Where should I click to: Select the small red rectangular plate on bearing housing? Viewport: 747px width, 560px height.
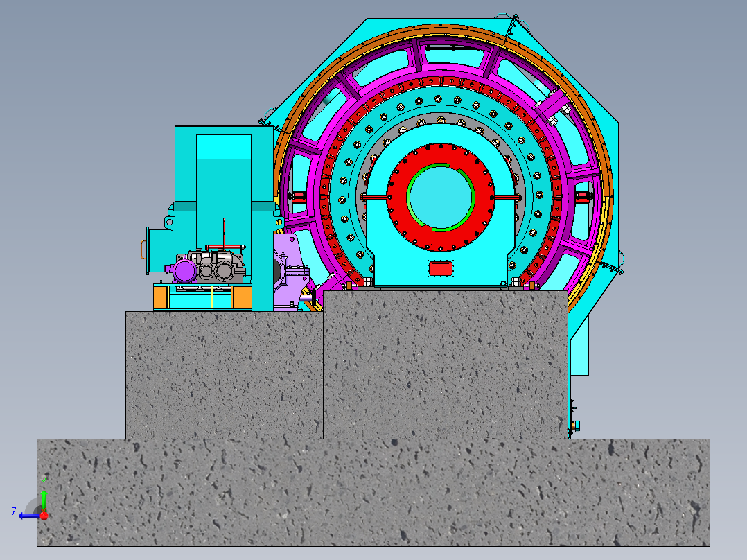point(441,268)
